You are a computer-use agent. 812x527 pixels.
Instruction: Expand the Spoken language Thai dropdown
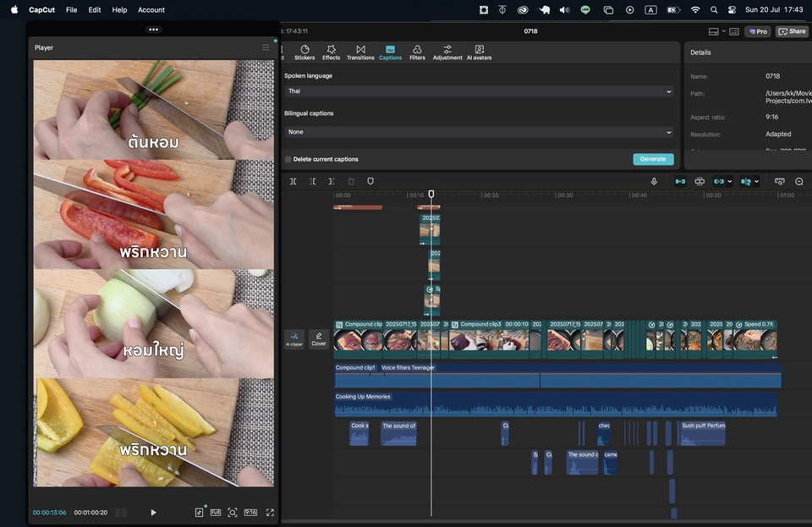tap(478, 91)
